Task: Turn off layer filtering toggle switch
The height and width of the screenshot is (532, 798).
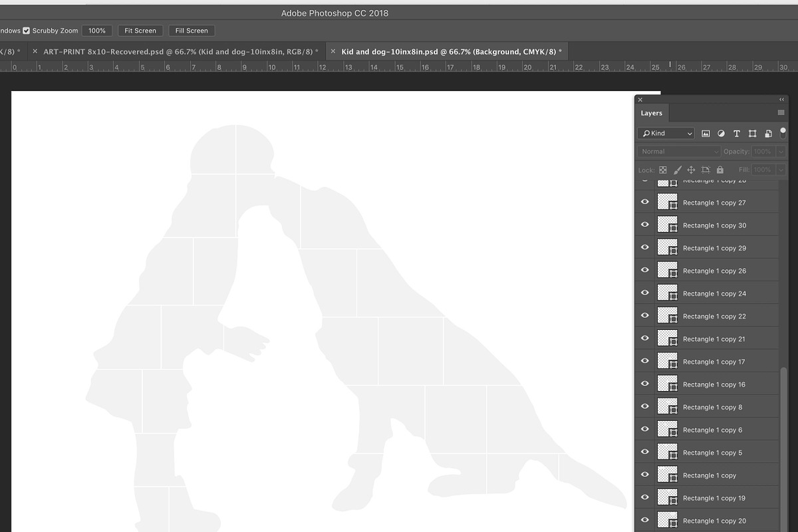Action: tap(783, 133)
